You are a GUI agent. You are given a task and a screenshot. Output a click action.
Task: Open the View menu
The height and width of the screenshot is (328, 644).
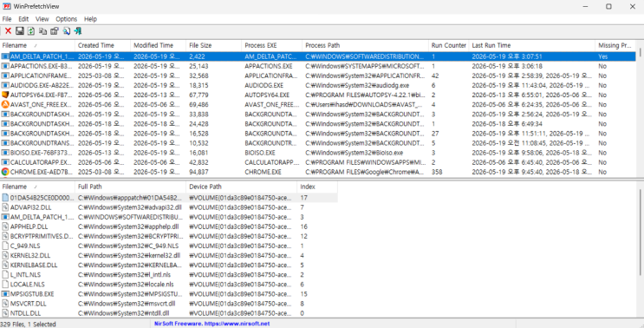pos(42,19)
